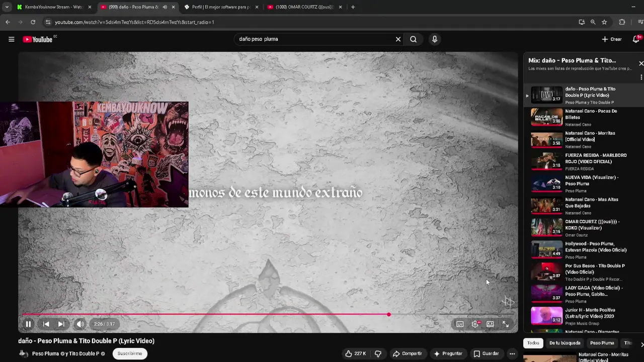
Task: Open browser zoom magnifier icon
Action: (x=593, y=22)
